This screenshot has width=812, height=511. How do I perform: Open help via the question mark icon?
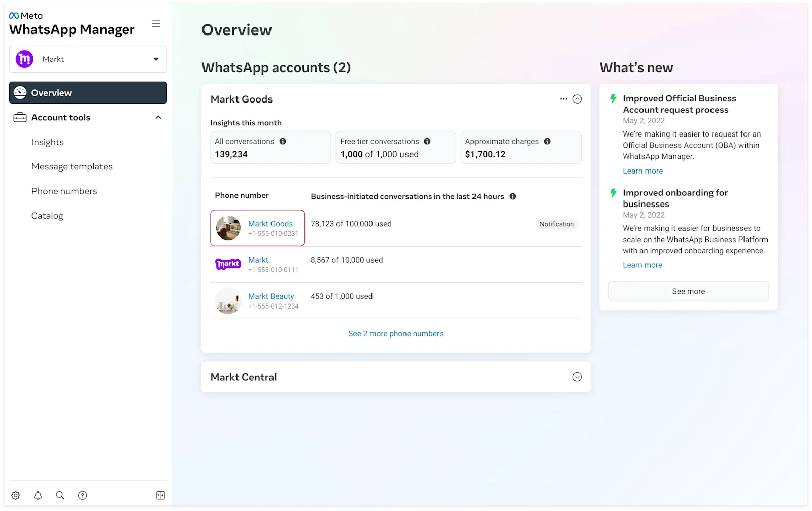(x=82, y=495)
